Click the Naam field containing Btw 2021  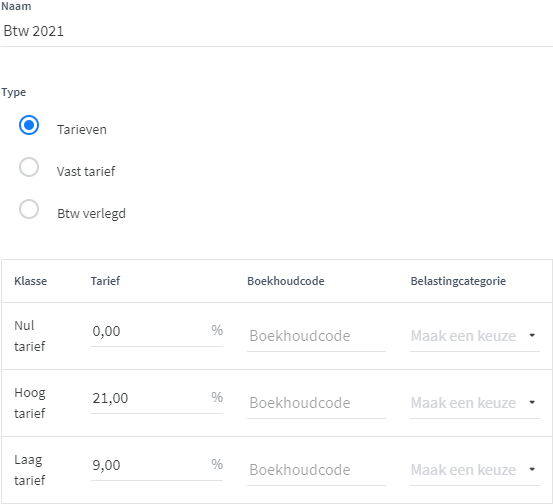pyautogui.click(x=276, y=31)
